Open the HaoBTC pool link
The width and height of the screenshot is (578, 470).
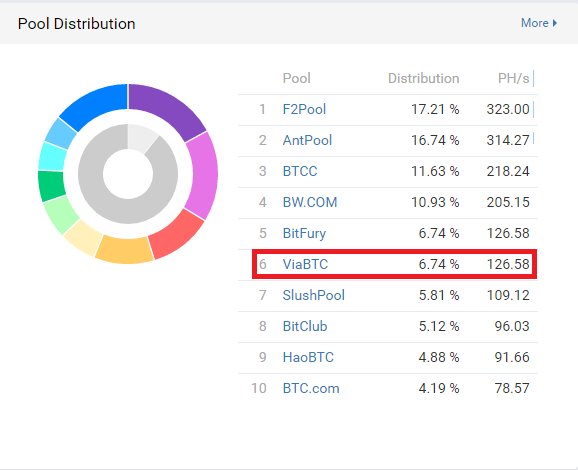pos(308,357)
